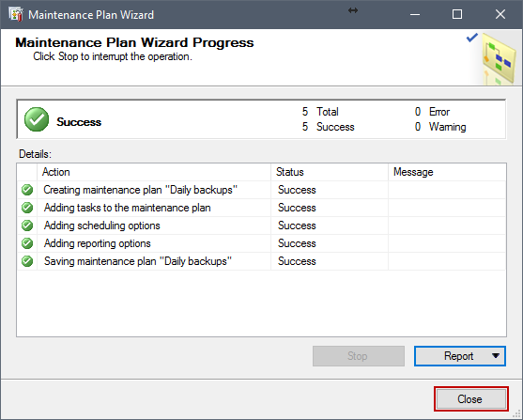Close the wizard with the Close button
Screen dimensions: 523x420
click(x=471, y=399)
